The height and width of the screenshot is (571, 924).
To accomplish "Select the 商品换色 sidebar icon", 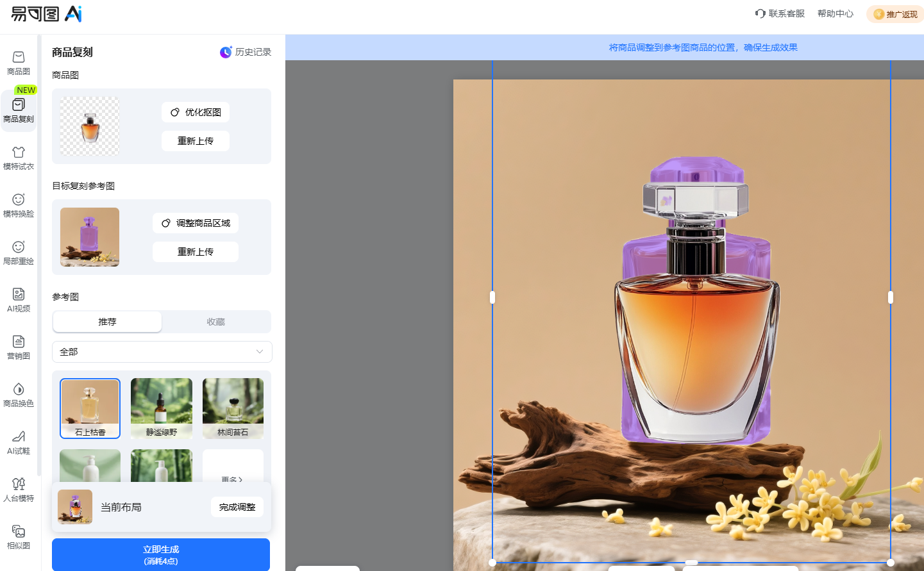I will coord(19,395).
